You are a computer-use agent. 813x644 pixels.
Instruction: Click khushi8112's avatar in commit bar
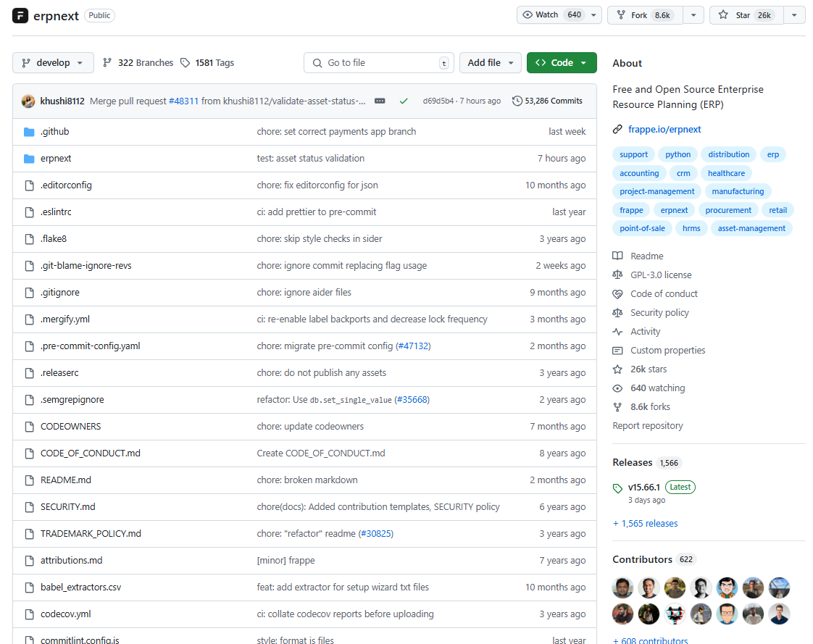click(x=28, y=101)
